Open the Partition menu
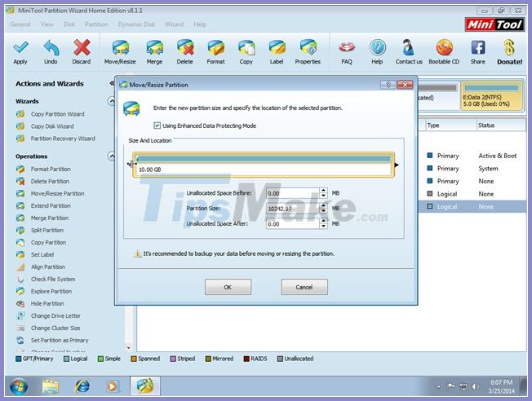Image resolution: width=532 pixels, height=401 pixels. 96,24
